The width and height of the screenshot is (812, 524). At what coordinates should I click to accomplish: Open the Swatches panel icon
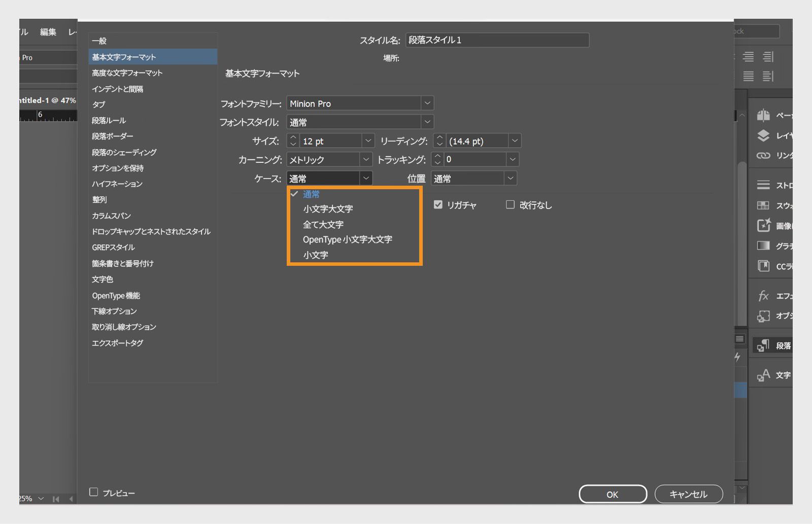(x=763, y=205)
